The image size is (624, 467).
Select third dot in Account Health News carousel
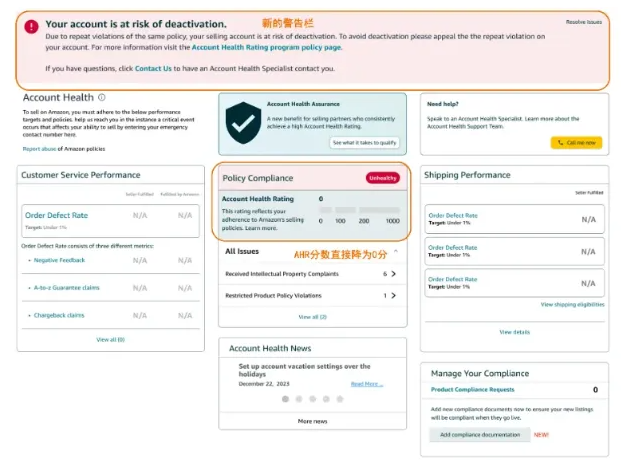[313, 398]
